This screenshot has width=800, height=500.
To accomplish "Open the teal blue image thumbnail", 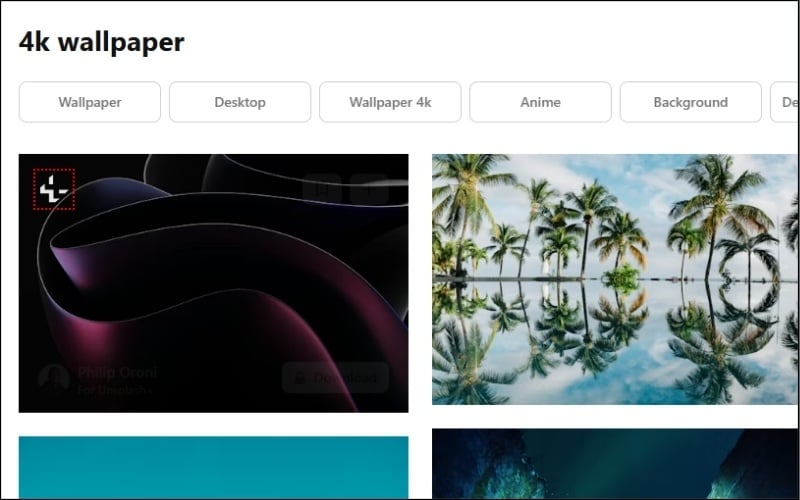I will tap(213, 467).
